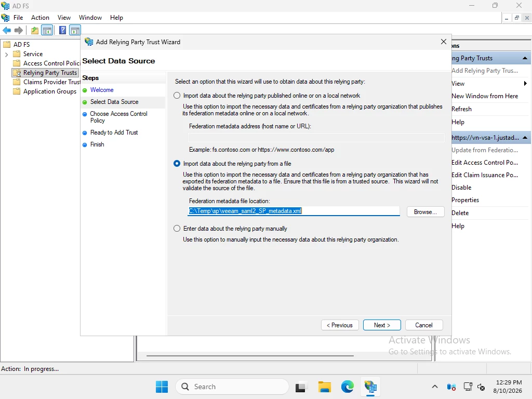The image size is (532, 399).
Task: Expand the Service tree node
Action: click(x=6, y=54)
